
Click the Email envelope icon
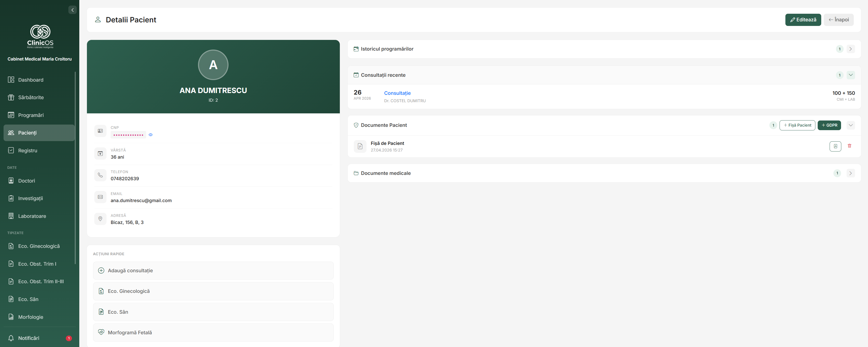pos(100,197)
